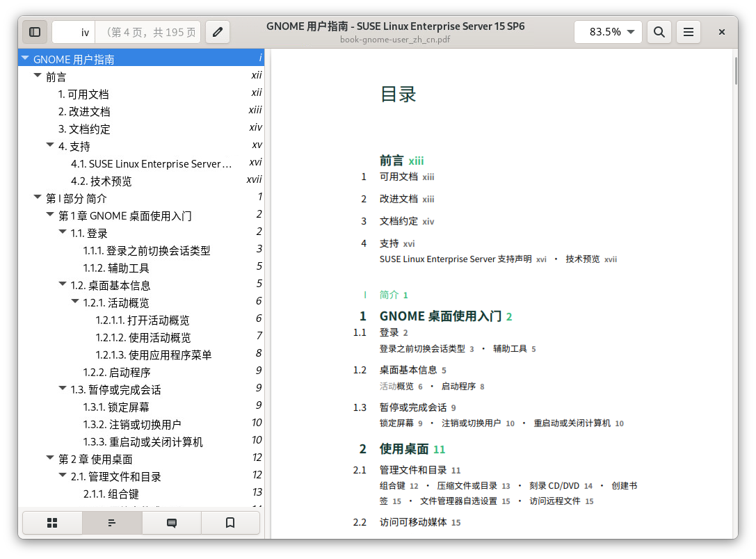The height and width of the screenshot is (559, 756).
Task: Select the outline view sidebar button
Action: tap(112, 523)
